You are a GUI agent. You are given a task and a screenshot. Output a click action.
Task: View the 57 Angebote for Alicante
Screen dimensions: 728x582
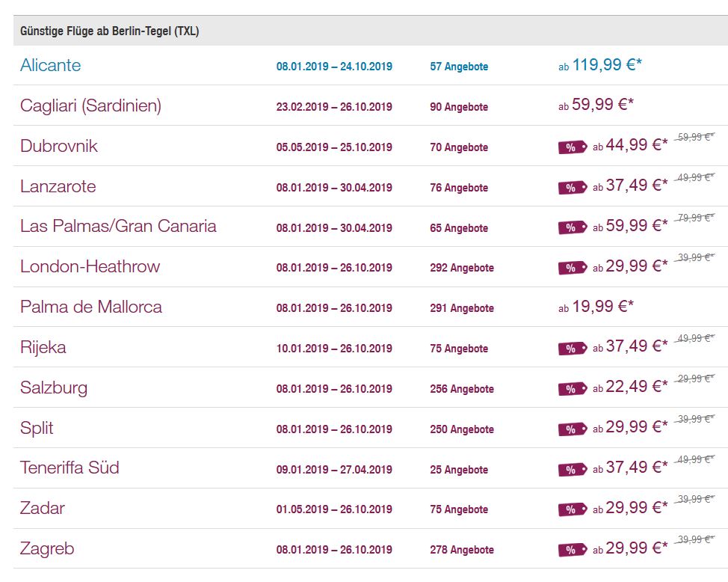[459, 67]
